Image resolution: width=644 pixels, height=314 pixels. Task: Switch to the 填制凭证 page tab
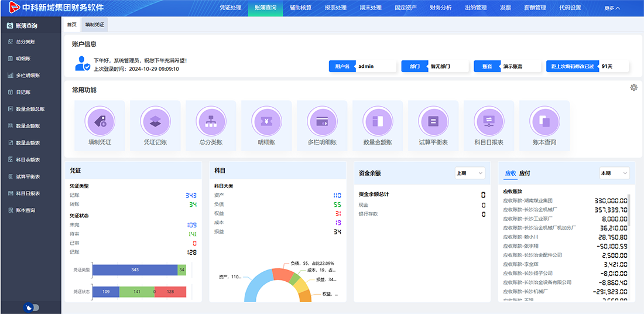[94, 25]
